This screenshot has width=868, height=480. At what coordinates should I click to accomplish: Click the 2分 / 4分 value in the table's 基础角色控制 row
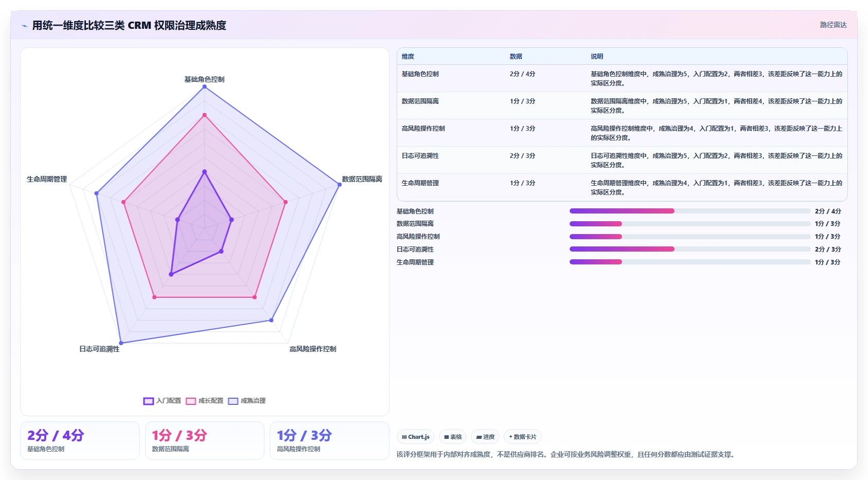(x=523, y=74)
